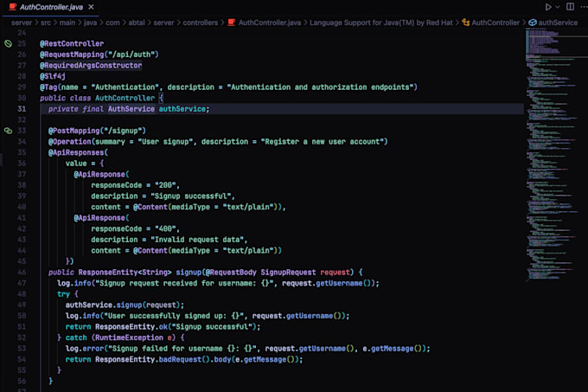
Task: Click the 'java' breadcrumb segment
Action: [x=90, y=22]
